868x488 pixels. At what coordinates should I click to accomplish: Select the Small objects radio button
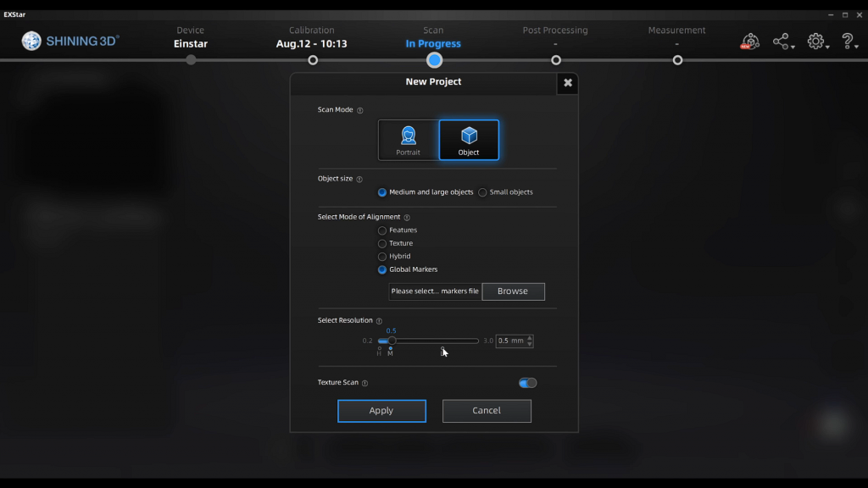pos(482,192)
